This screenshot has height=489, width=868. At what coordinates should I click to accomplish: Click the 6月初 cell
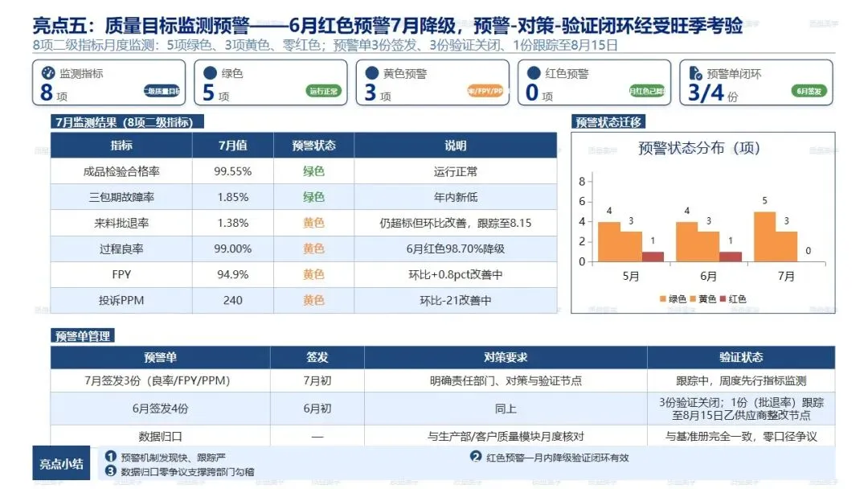317,409
